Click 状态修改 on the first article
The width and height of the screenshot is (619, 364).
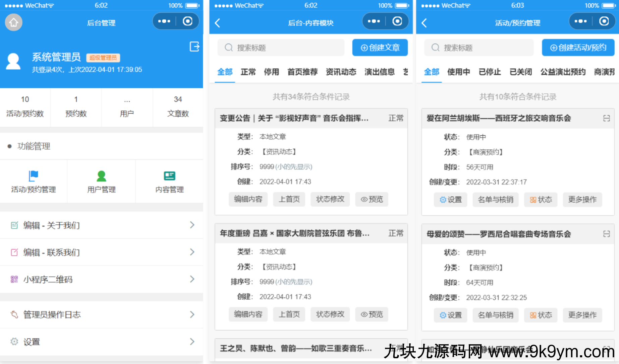pyautogui.click(x=330, y=199)
